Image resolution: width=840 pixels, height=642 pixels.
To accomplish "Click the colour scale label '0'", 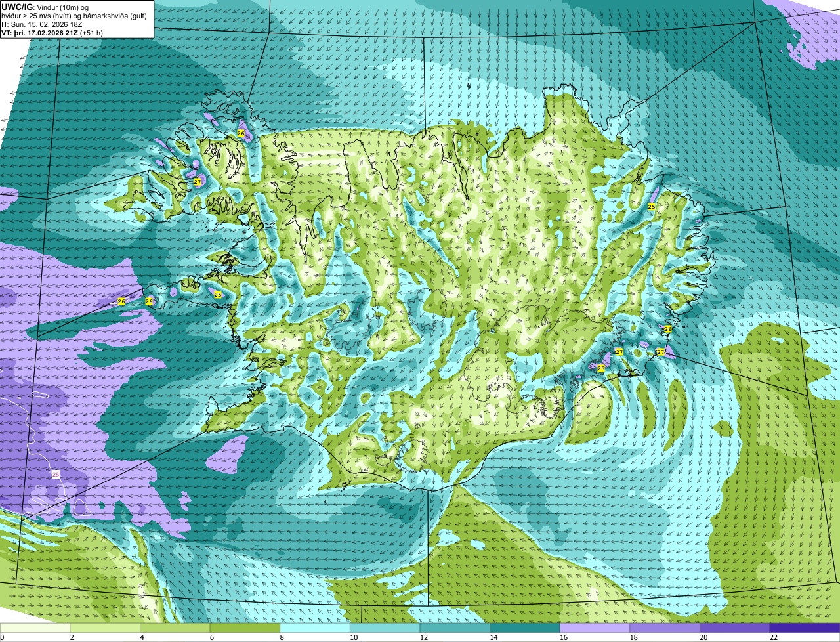I will coord(2,637).
